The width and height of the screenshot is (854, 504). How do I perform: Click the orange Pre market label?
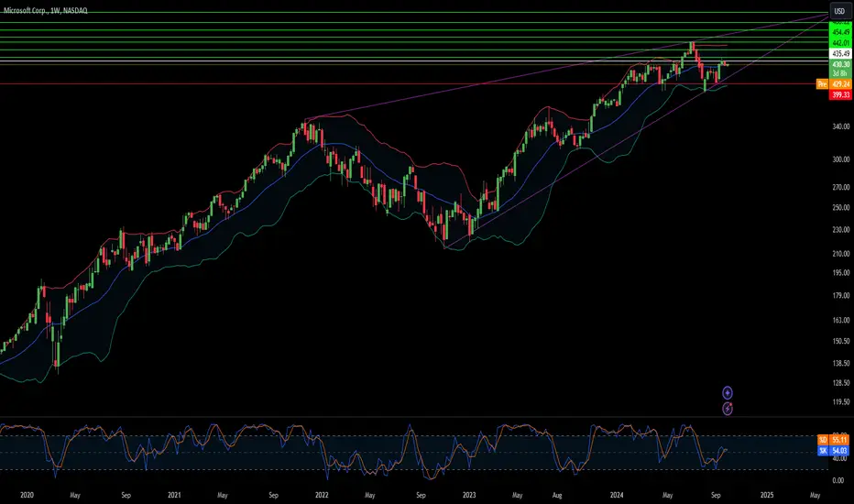click(822, 84)
